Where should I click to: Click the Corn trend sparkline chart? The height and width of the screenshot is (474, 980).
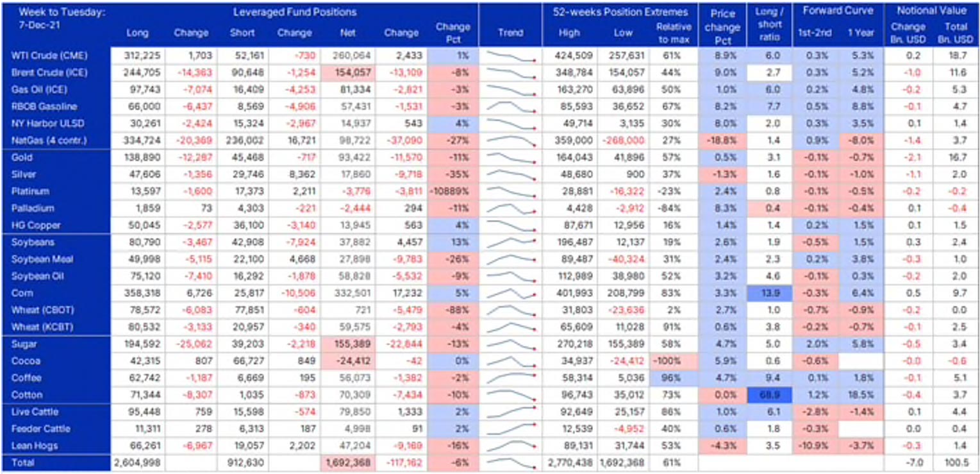(510, 293)
